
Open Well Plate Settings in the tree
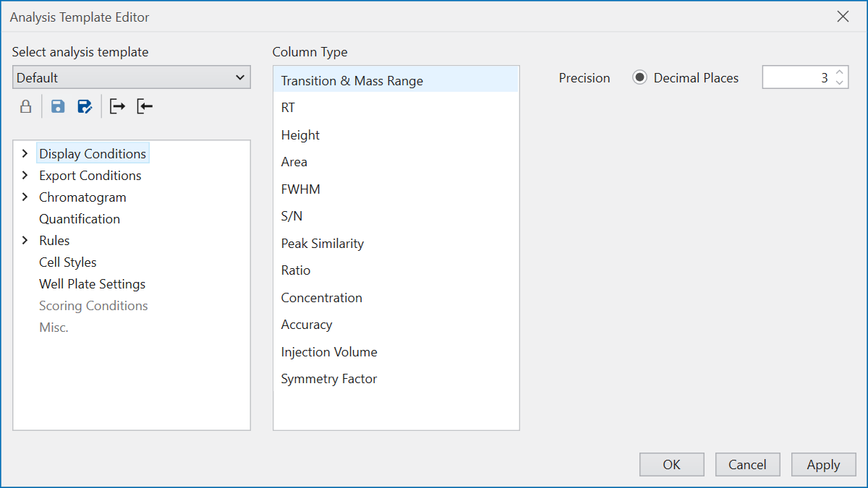pyautogui.click(x=92, y=284)
